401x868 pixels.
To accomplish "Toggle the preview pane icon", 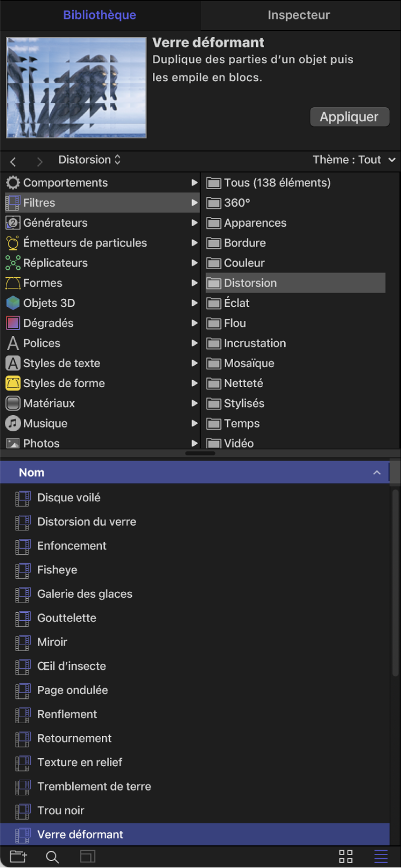I will 88,857.
